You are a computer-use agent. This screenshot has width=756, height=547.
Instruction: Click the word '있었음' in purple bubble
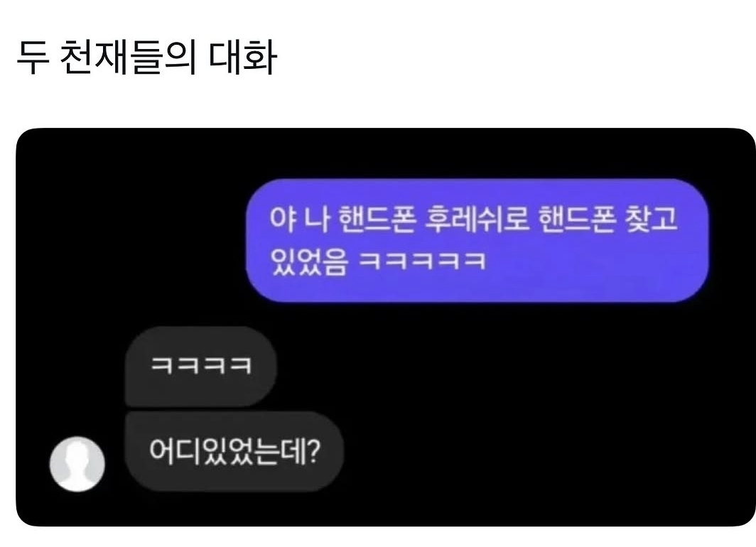tap(309, 261)
